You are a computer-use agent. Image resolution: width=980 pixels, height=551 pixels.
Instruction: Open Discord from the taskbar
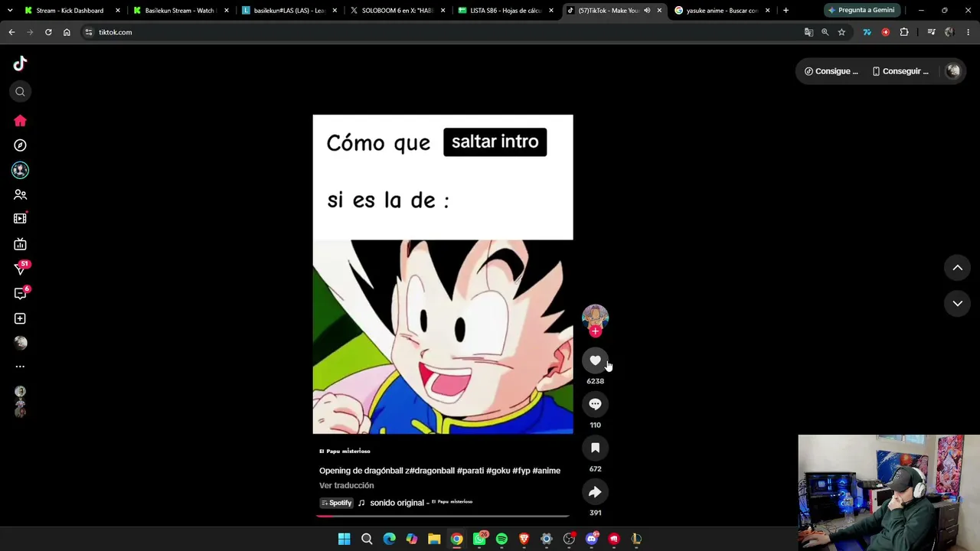[x=591, y=539]
